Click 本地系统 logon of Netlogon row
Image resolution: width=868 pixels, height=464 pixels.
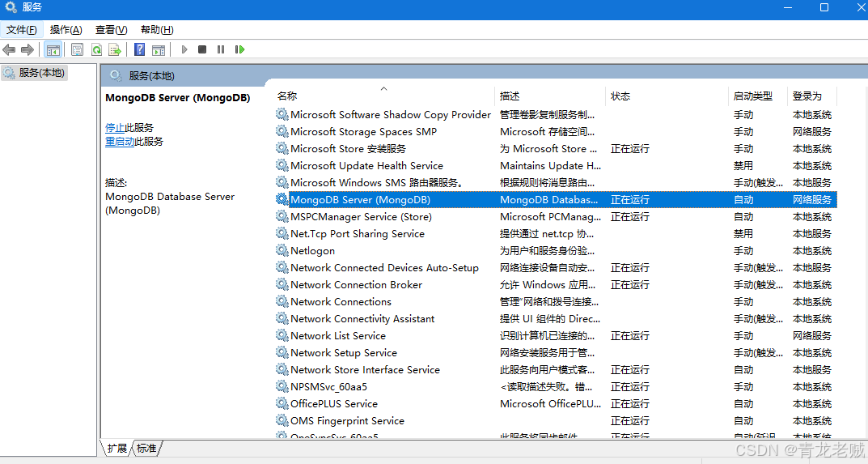pos(812,250)
